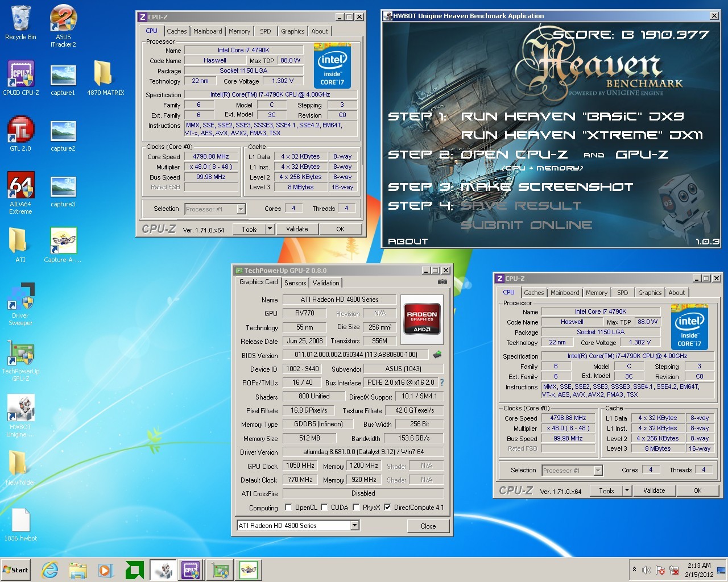This screenshot has width=728, height=582.
Task: Open the ATI Radeon HD 4800 Series dropdown
Action: (x=355, y=526)
